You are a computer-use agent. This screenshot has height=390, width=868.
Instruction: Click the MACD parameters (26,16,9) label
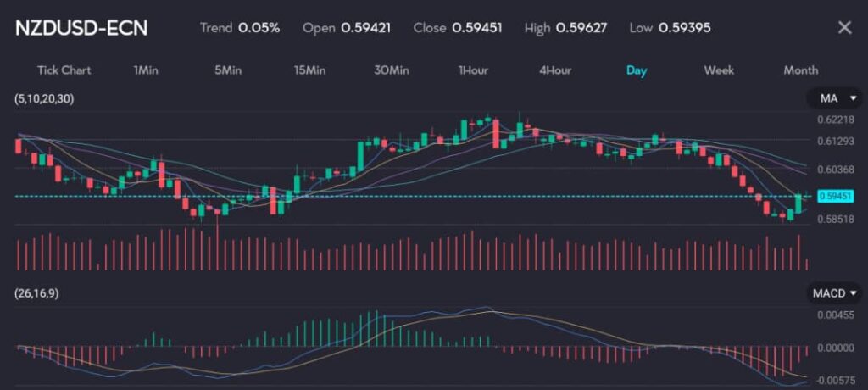[36, 293]
